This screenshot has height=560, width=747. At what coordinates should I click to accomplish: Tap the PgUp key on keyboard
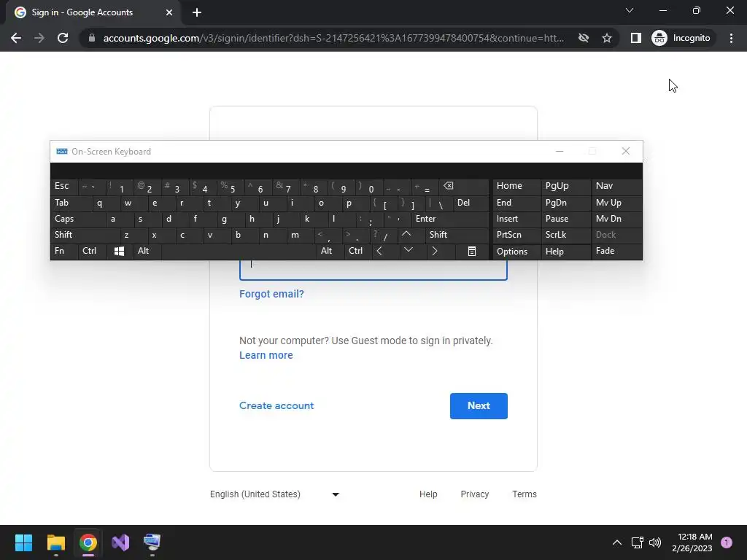click(x=565, y=186)
